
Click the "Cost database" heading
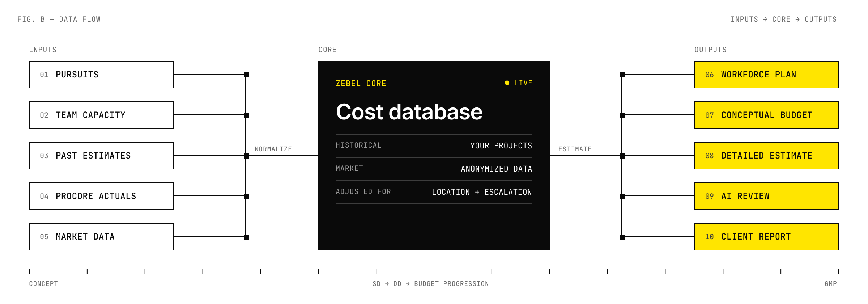(409, 112)
